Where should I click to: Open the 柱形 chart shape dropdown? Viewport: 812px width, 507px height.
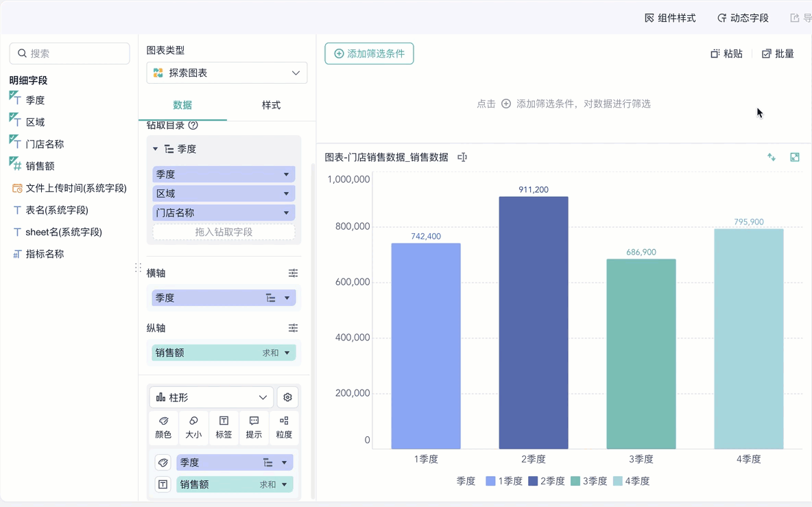tap(211, 397)
